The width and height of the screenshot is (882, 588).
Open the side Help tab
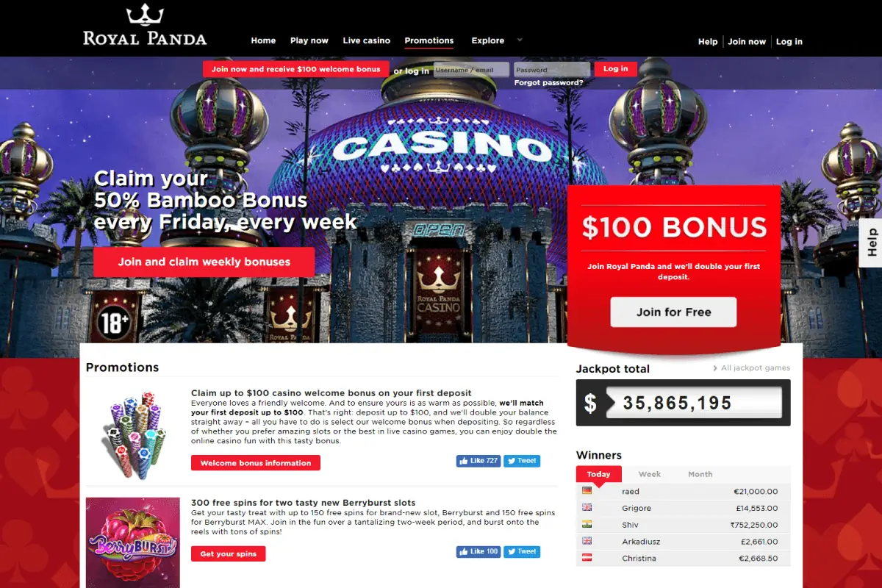871,243
